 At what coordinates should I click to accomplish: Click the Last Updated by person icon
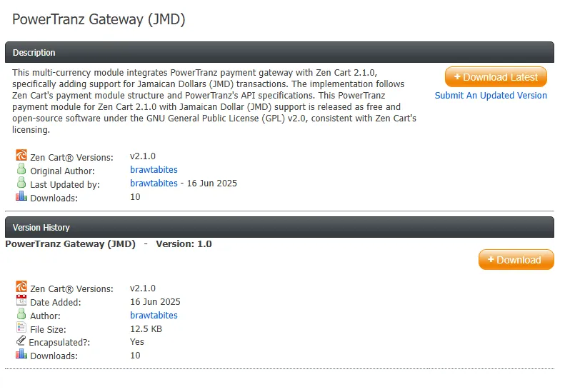point(21,182)
